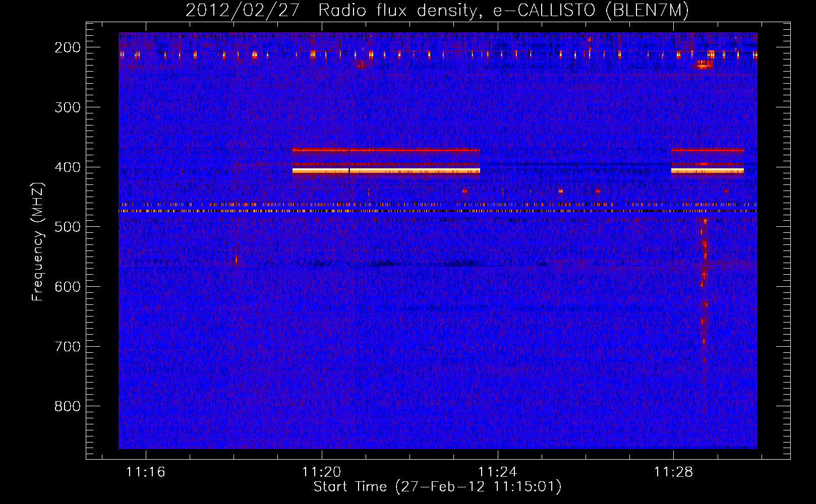The width and height of the screenshot is (816, 504).
Task: Click the 'Start Time (27-Feb-12 11:15:01)' axis label
Action: [437, 487]
